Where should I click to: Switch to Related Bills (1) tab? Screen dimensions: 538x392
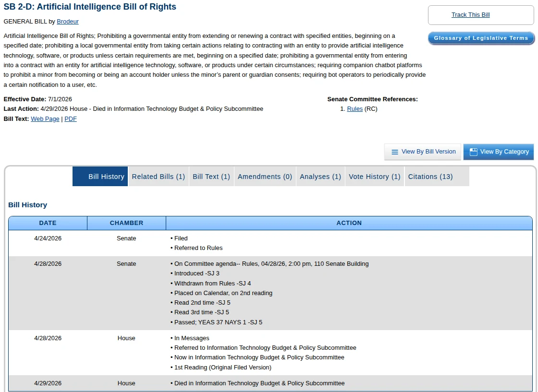click(x=158, y=177)
